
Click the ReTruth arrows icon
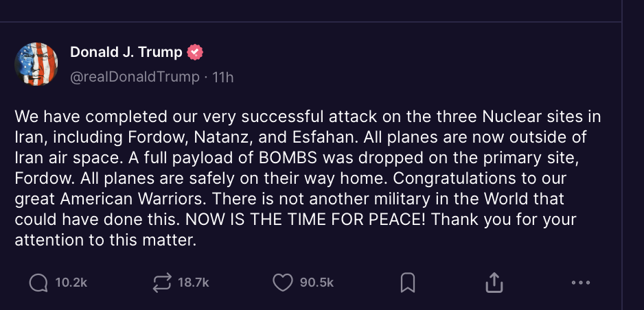[160, 282]
